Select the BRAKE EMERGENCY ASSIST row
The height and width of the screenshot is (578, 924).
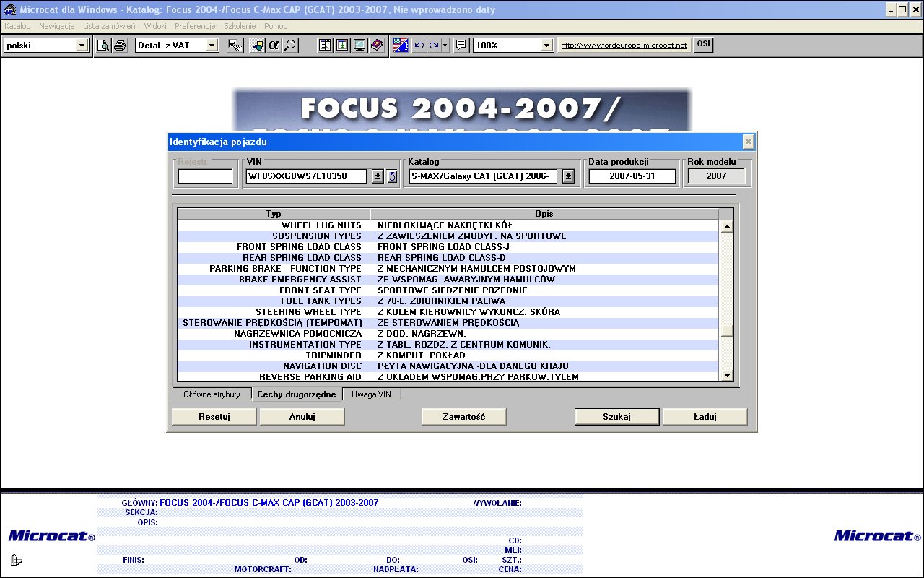click(x=448, y=280)
